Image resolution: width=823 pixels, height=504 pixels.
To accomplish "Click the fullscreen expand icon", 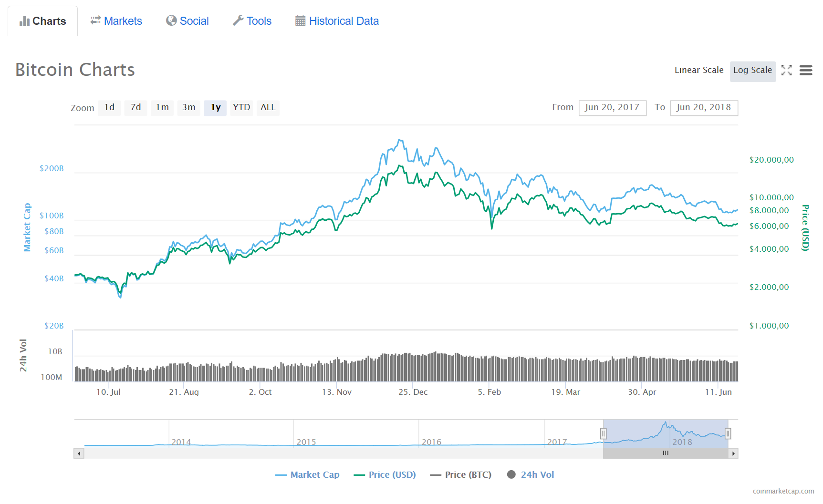I will (x=786, y=71).
